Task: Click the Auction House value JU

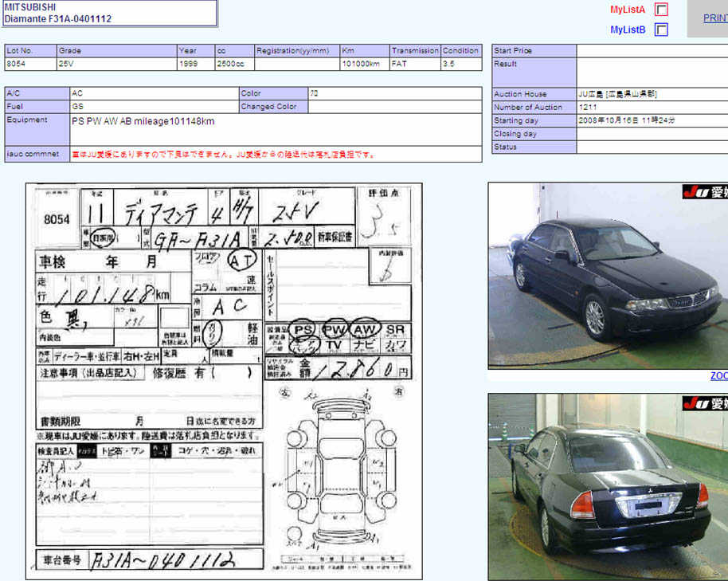Action: click(617, 94)
